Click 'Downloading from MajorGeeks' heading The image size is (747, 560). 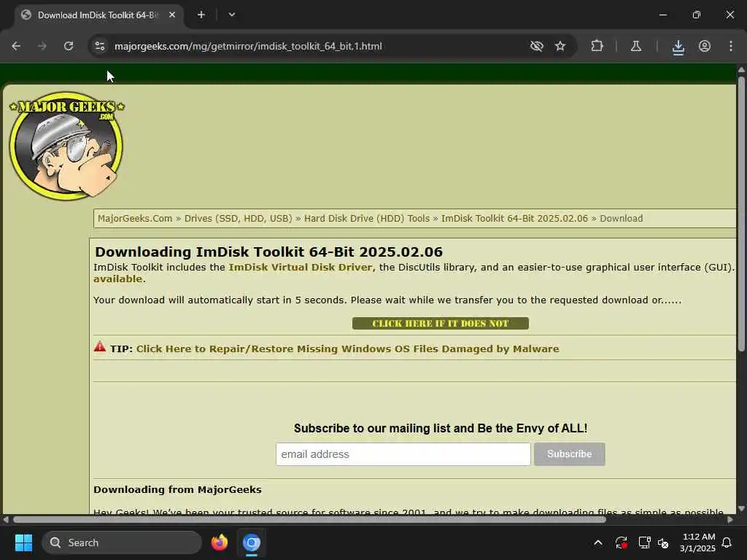click(178, 489)
